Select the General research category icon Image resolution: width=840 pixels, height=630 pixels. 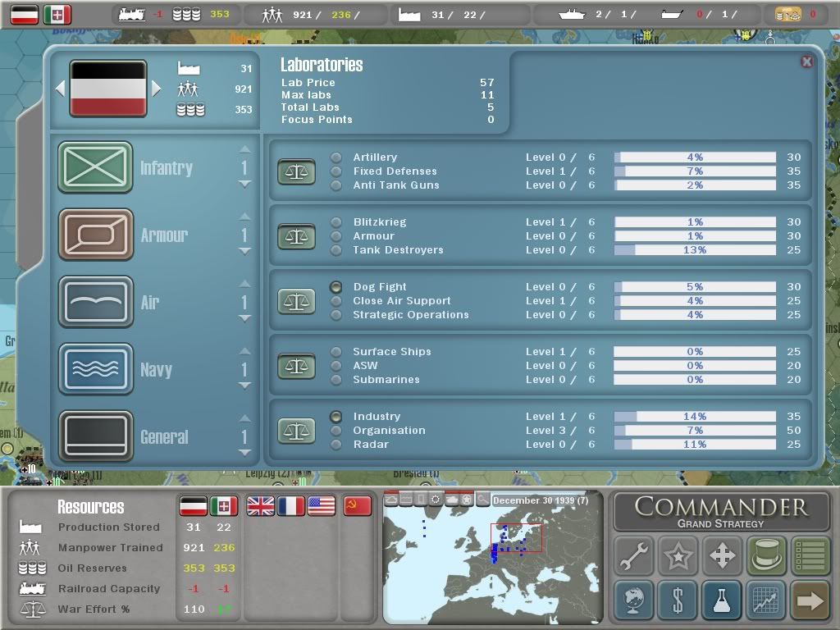pos(95,436)
